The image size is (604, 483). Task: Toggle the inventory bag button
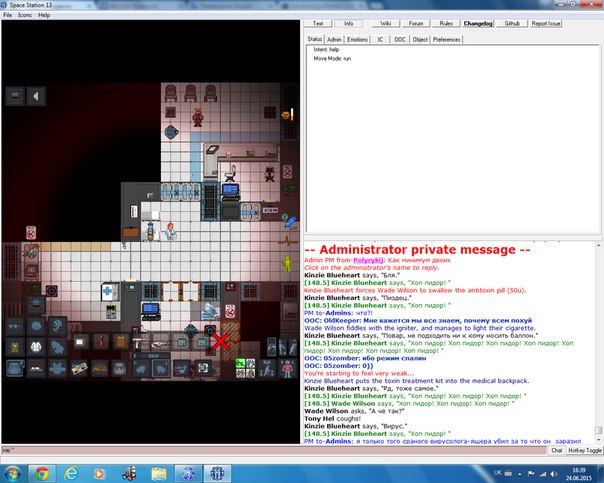[15, 368]
